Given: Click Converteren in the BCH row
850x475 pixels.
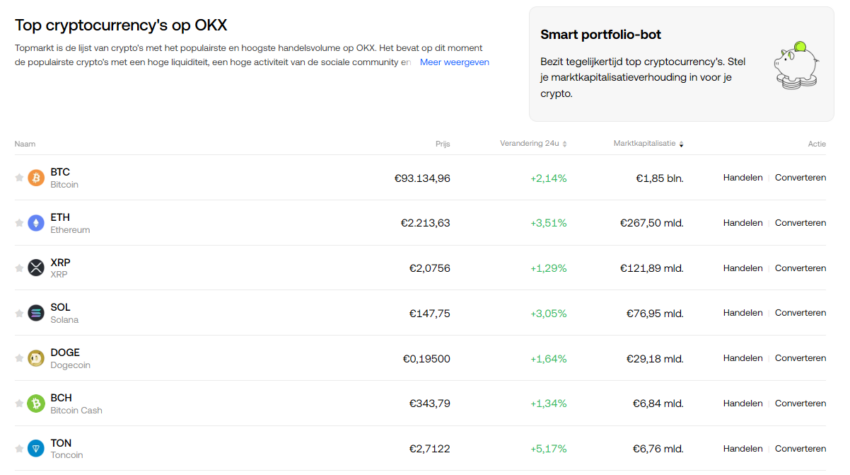Looking at the screenshot, I should point(800,403).
